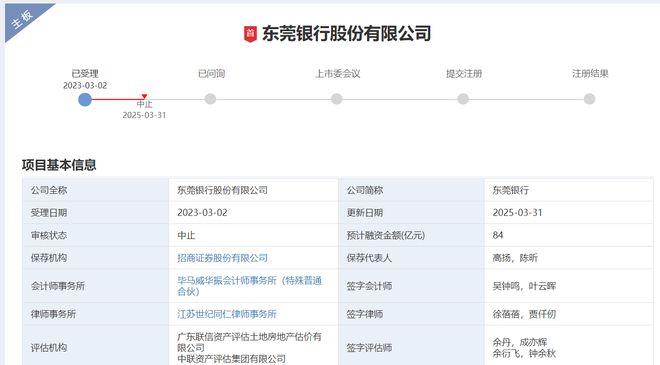
Task: Click the red 首 shield icon beside title
Action: [x=250, y=34]
